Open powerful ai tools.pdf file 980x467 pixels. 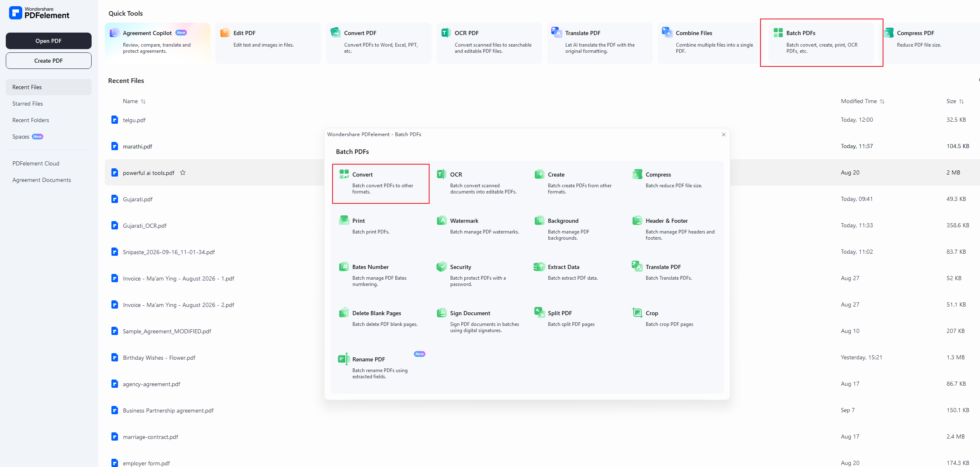pos(149,173)
